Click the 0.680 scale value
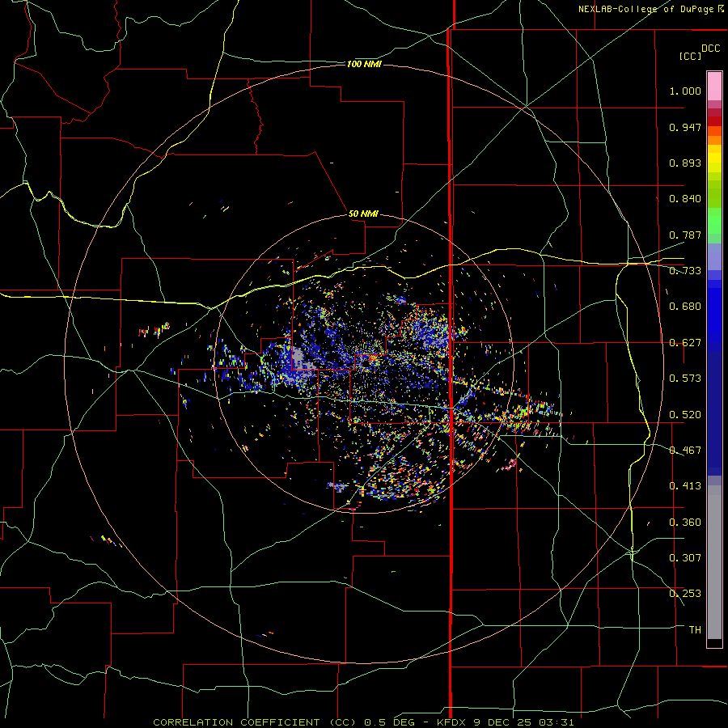728x728 pixels. [685, 307]
